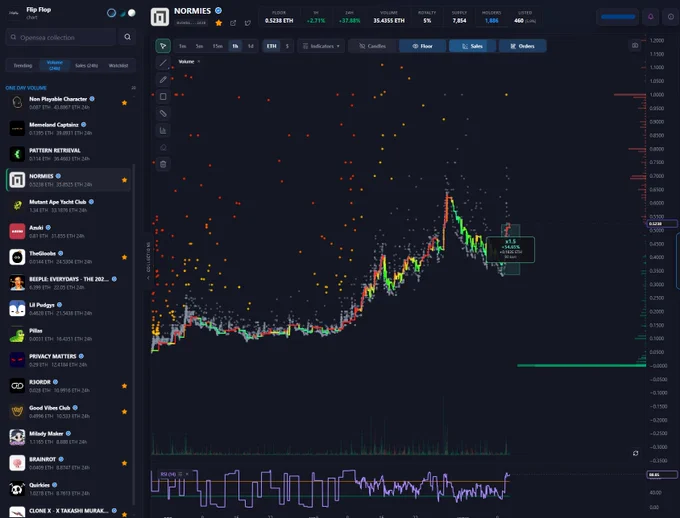Viewport: 680px width, 518px height.
Task: Select the 1h timeframe
Action: [235, 46]
